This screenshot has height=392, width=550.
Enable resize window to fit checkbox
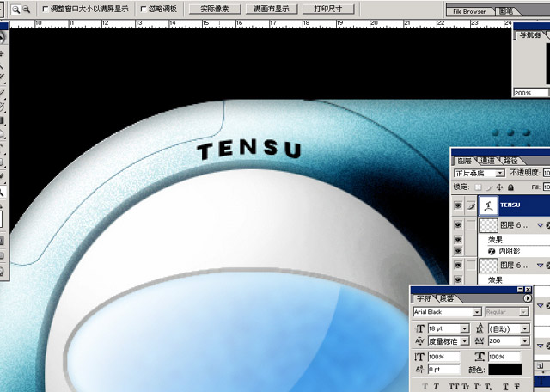(46, 9)
